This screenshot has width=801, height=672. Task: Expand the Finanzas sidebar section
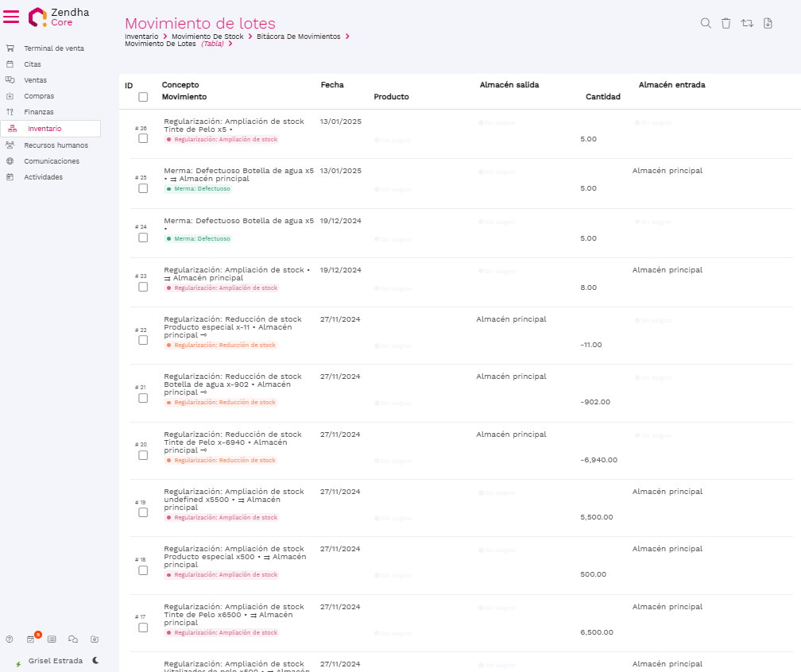39,112
